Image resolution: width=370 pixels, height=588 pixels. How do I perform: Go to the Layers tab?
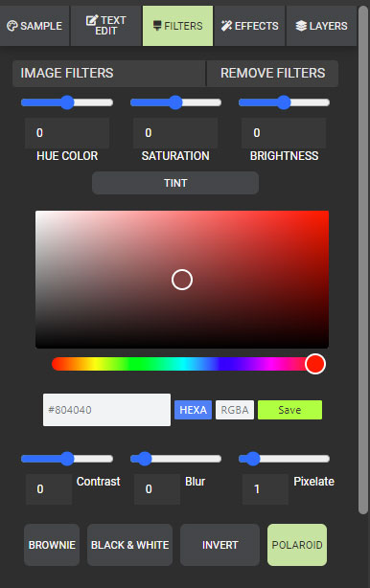(321, 26)
